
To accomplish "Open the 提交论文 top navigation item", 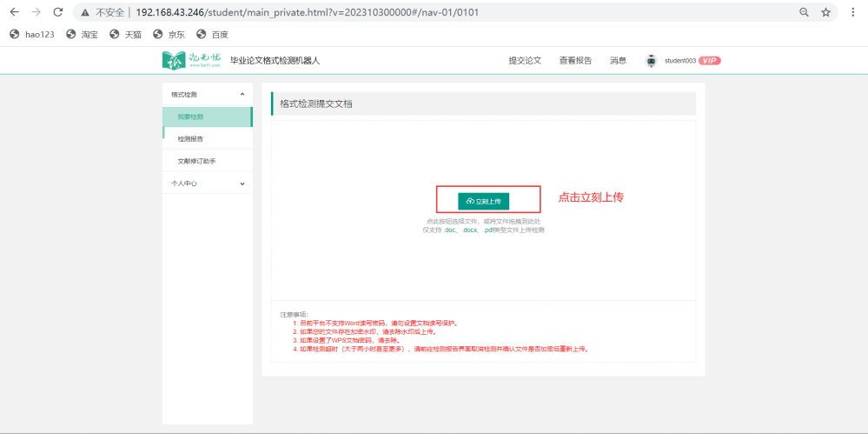I will pos(525,61).
